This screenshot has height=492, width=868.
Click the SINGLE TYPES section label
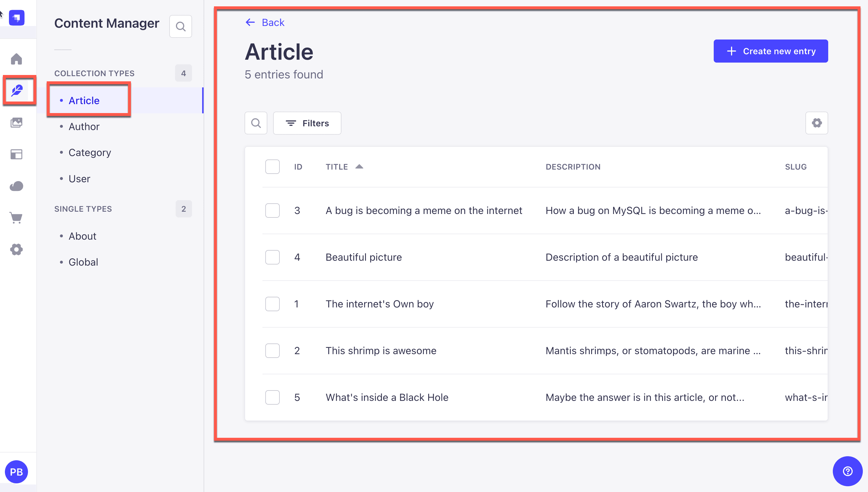click(83, 209)
